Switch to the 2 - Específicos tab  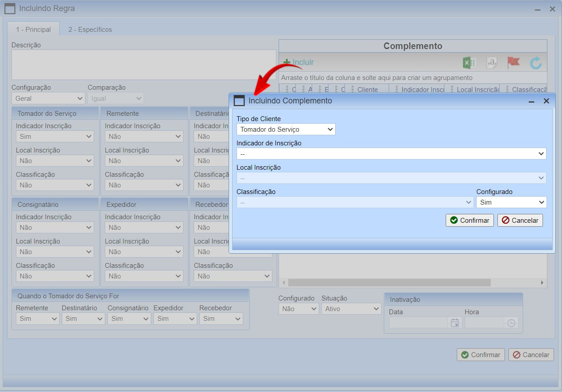90,30
